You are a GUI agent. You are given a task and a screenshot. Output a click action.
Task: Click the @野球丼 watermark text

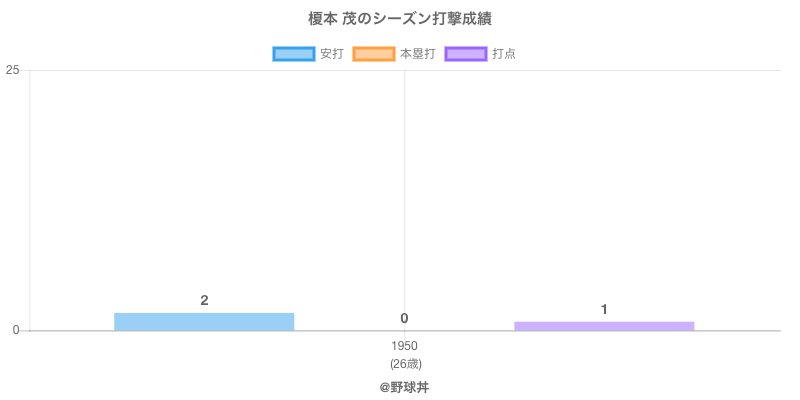tap(404, 386)
